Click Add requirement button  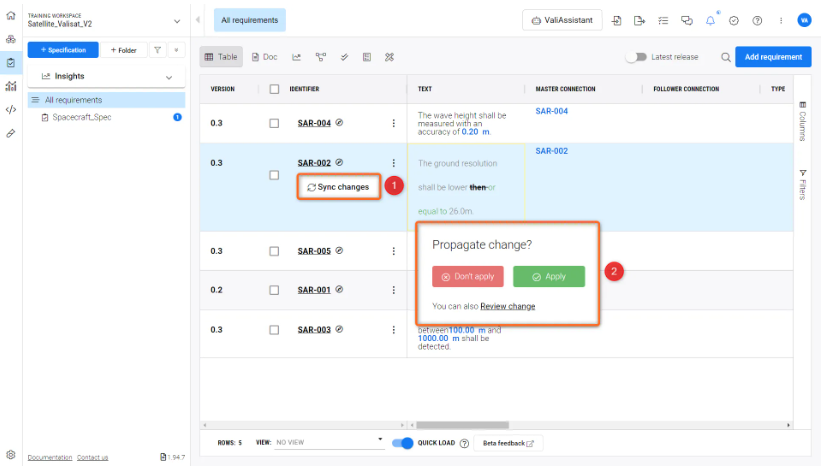[x=773, y=57]
